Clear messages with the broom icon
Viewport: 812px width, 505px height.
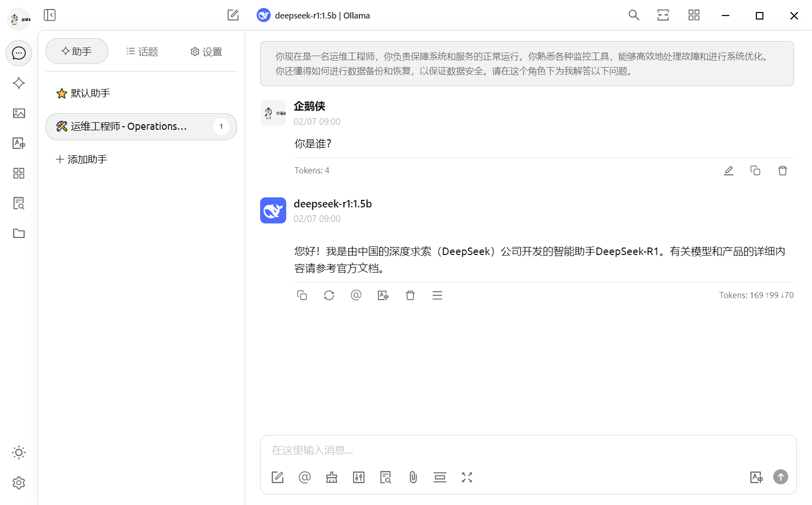coord(332,477)
